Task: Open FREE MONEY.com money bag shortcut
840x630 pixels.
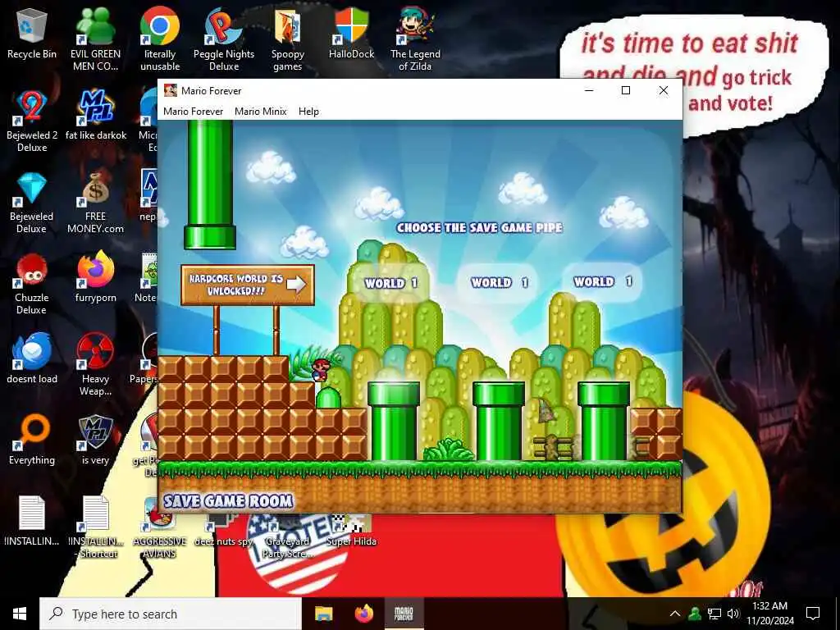Action: 95,203
